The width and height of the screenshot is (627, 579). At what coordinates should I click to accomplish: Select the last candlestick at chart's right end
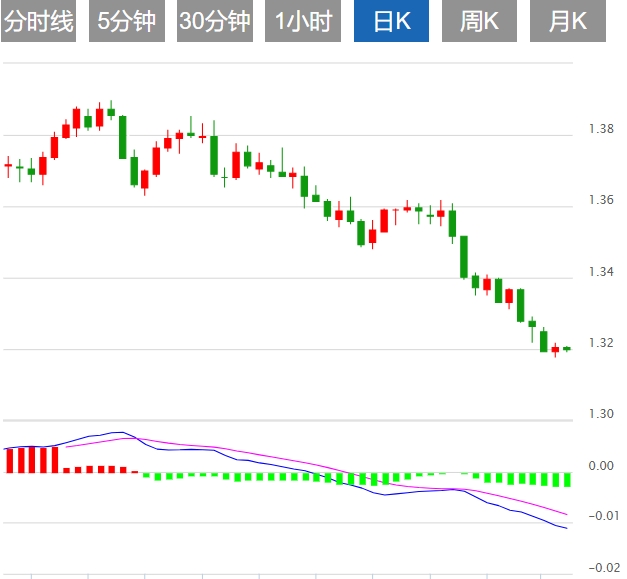click(x=567, y=349)
